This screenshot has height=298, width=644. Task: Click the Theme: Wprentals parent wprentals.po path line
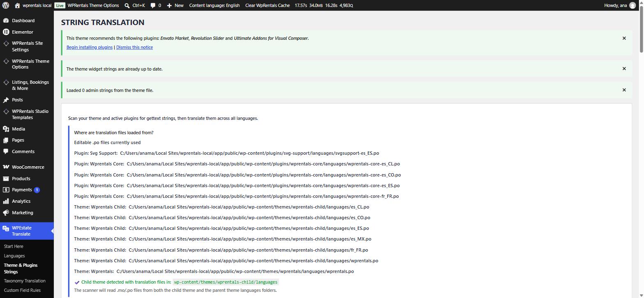(x=214, y=271)
